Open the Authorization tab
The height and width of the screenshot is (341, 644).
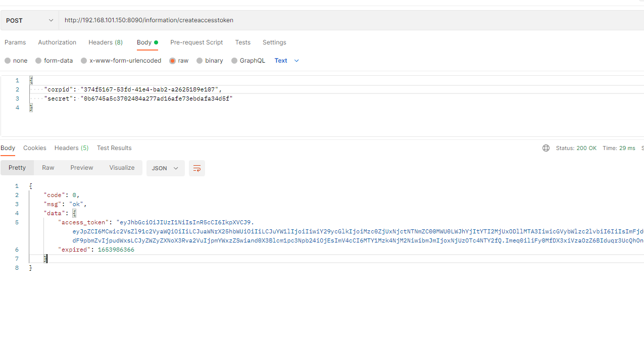[x=57, y=42]
